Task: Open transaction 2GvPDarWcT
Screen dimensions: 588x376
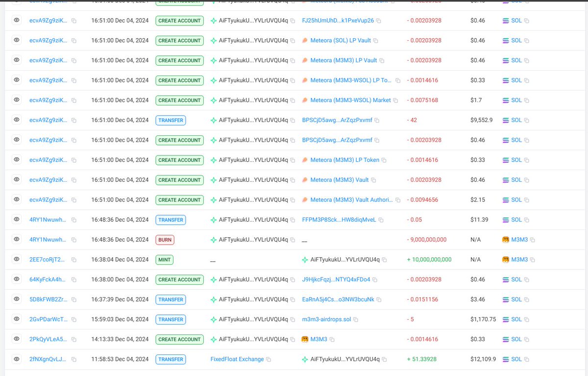Action: [x=48, y=319]
